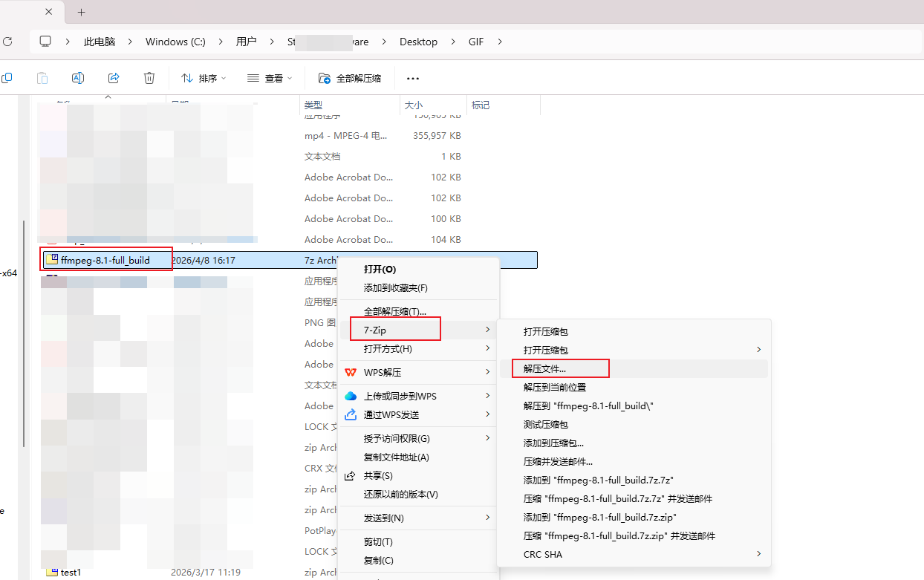Open the 排序 sort dropdown
This screenshot has height=580, width=924.
point(204,78)
